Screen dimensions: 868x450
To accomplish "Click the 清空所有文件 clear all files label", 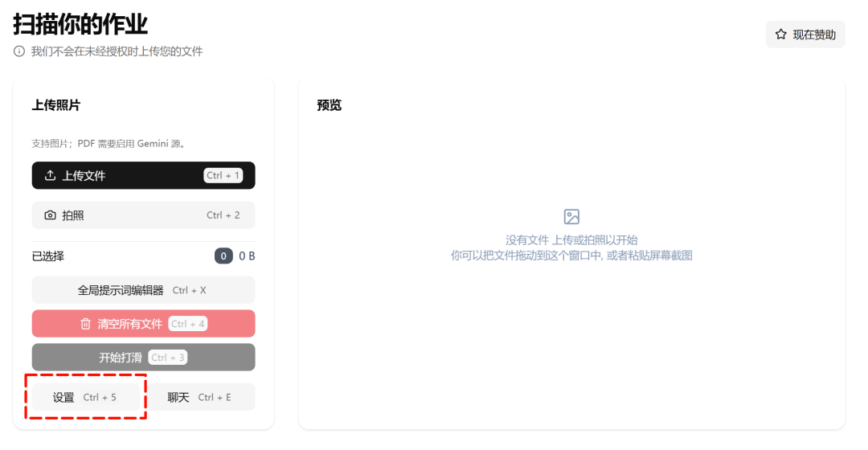I will pos(130,324).
